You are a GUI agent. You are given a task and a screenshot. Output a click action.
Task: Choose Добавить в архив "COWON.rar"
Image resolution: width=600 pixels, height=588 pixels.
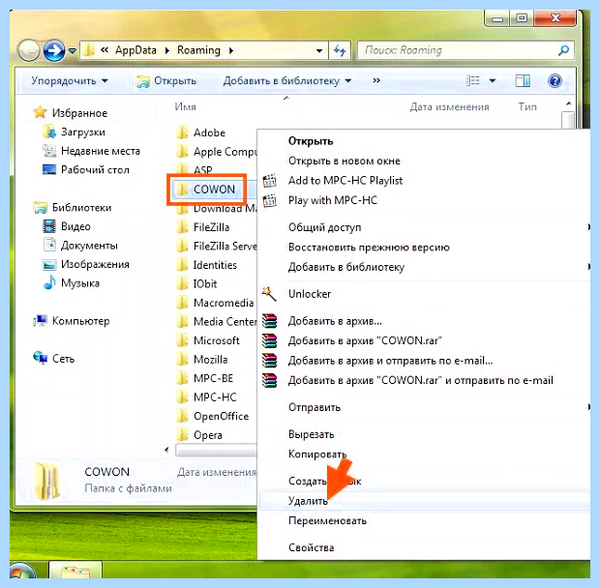[424, 340]
